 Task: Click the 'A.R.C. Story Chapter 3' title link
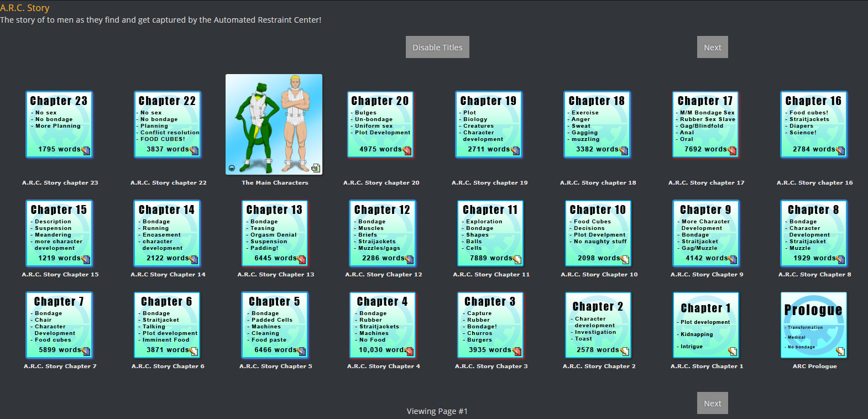491,366
